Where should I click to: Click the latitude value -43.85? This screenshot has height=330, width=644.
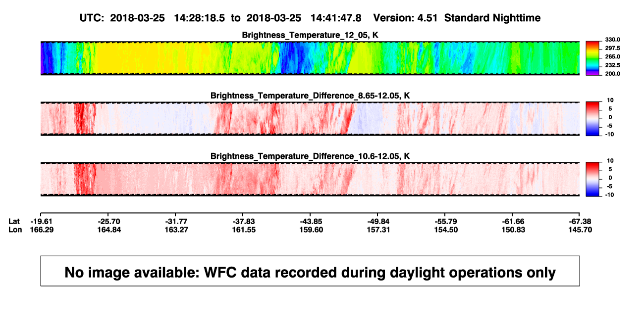coord(310,221)
